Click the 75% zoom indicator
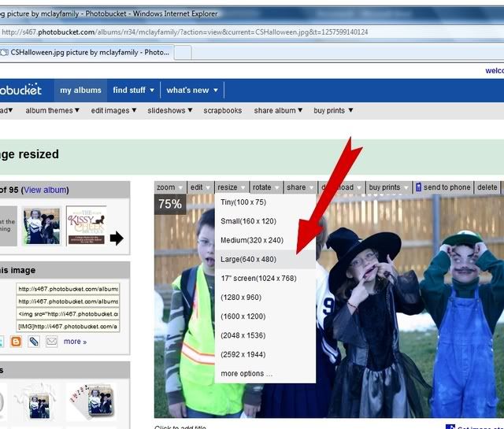Screen dimensions: 504x429 [x=170, y=204]
